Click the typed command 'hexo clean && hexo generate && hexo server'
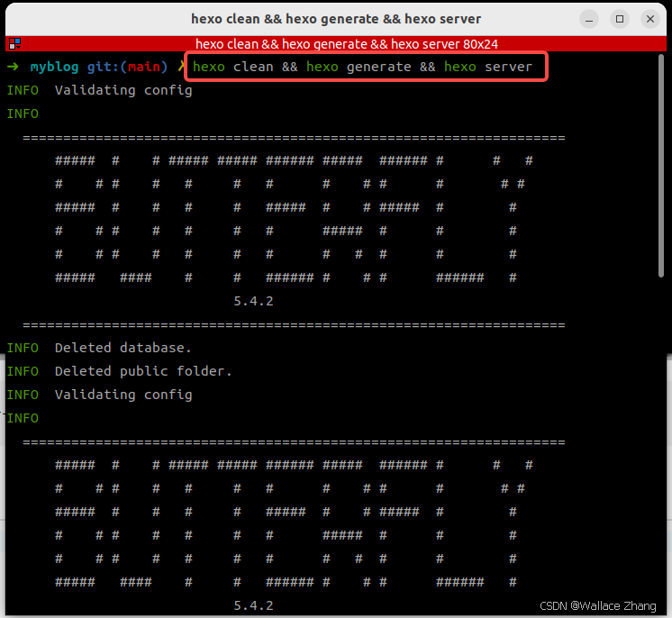The width and height of the screenshot is (672, 618). (362, 67)
